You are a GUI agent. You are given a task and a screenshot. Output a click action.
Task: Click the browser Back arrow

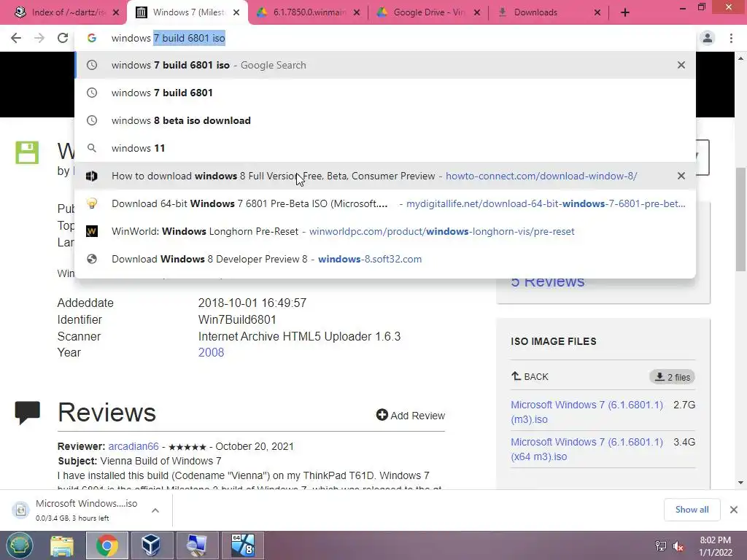[16, 38]
